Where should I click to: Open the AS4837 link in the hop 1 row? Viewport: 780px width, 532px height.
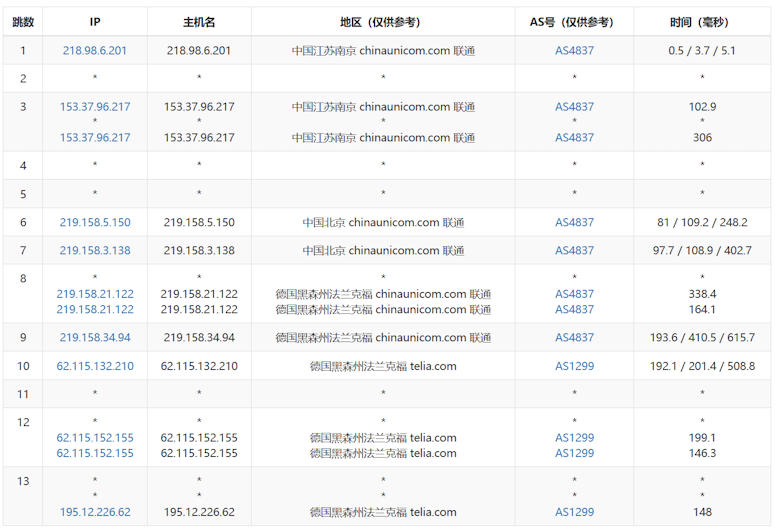click(x=574, y=50)
